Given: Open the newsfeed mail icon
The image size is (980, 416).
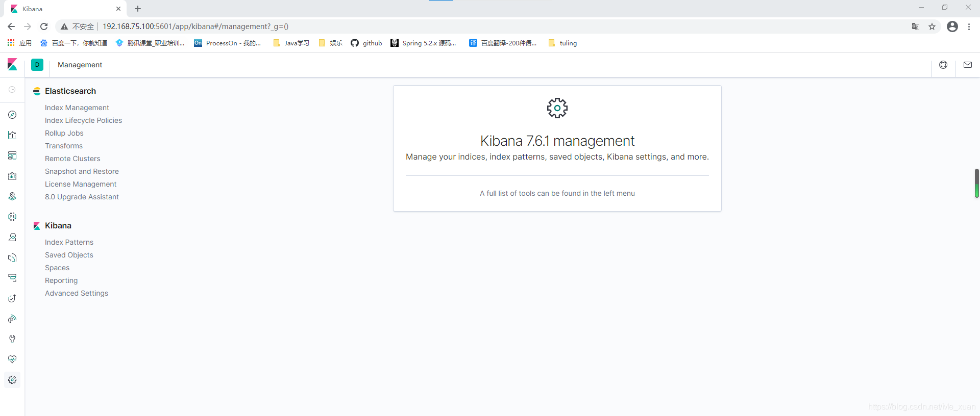Looking at the screenshot, I should point(968,65).
